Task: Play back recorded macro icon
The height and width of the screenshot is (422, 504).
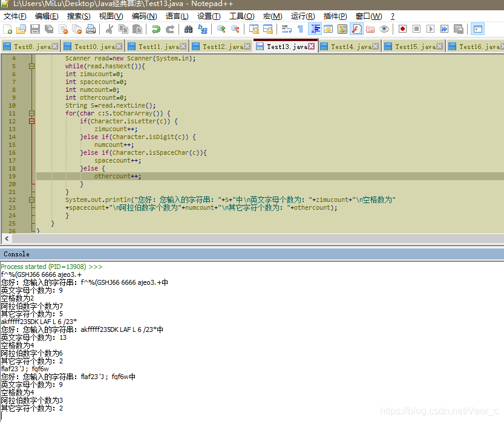Action: tap(430, 29)
